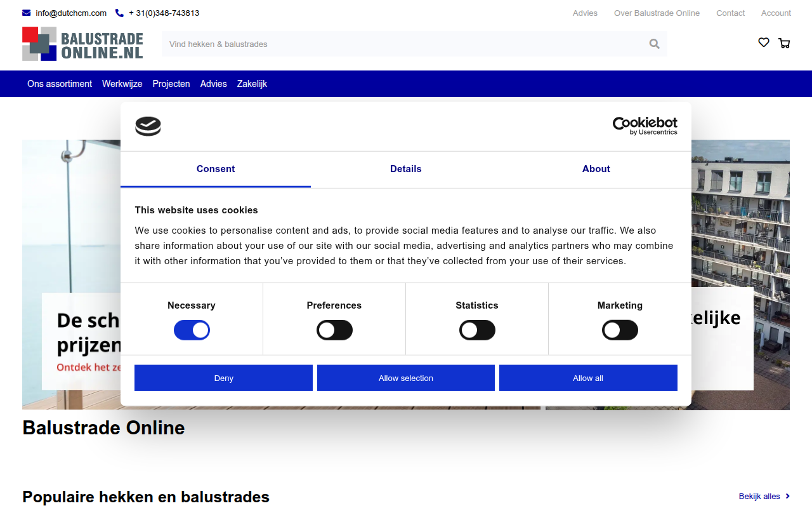Click the Populaire hekken en balustrades heading
This screenshot has width=812, height=508.
point(146,497)
